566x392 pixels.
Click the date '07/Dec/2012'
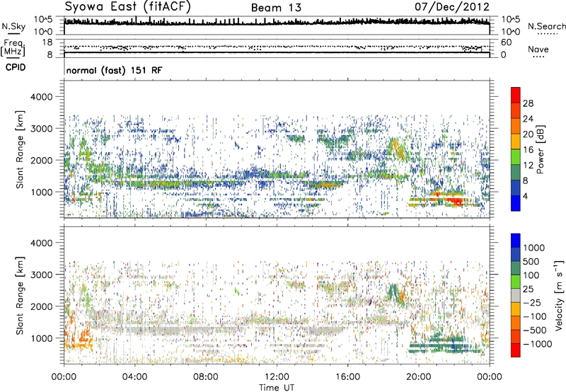(452, 7)
